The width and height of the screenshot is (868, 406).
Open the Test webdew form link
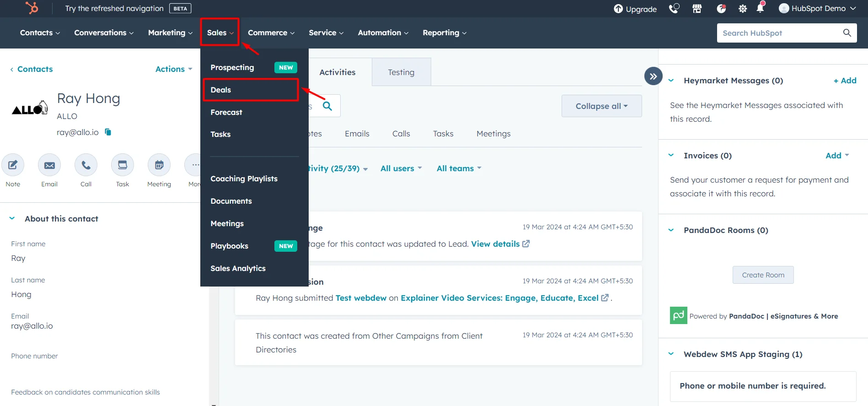[361, 298]
